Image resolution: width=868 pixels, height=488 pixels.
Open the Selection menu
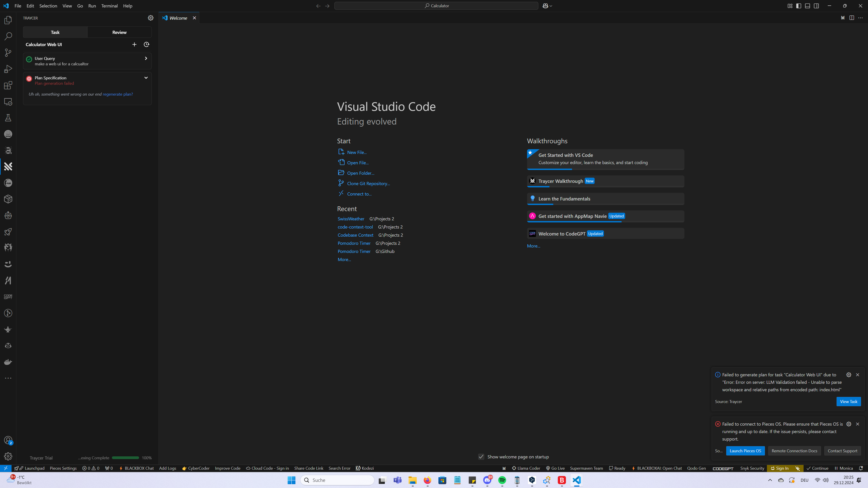click(48, 6)
